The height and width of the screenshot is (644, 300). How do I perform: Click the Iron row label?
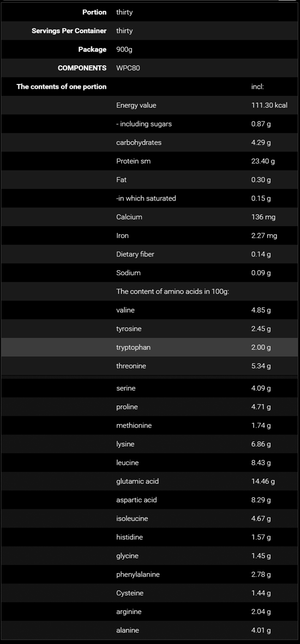point(123,236)
